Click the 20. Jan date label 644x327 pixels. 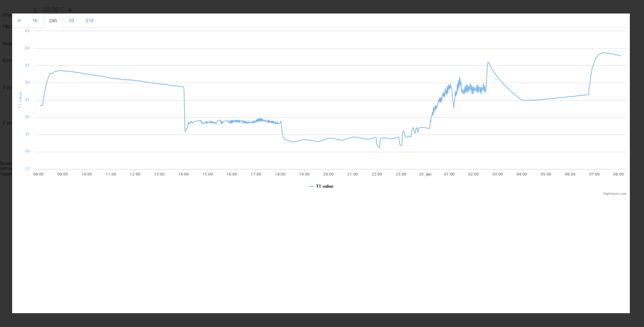(x=425, y=174)
